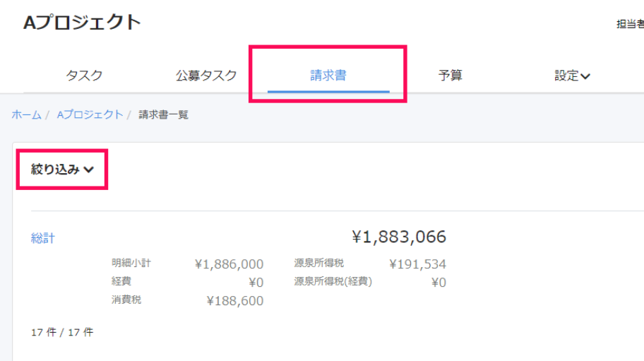The image size is (644, 361).
Task: Click the total amount ¥1,883,066
Action: [399, 237]
